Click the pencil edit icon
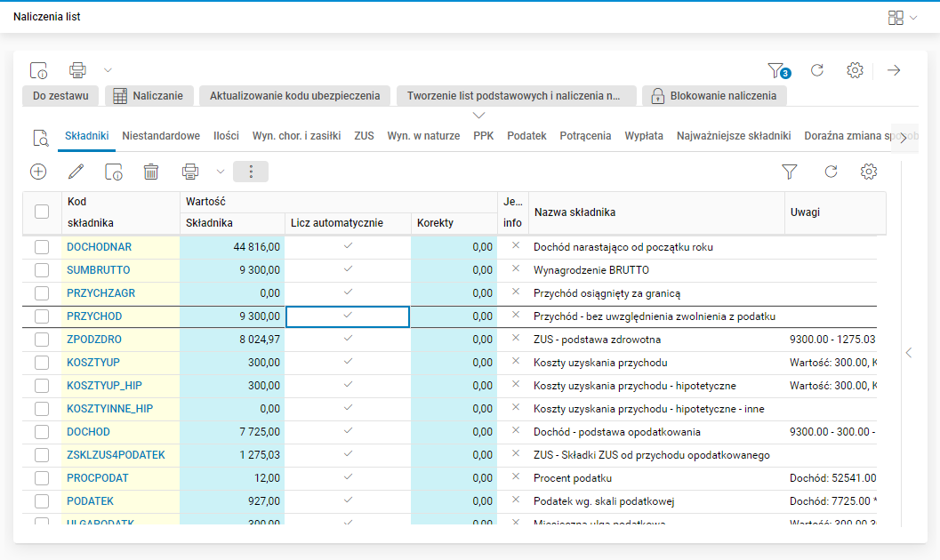Screen dimensions: 940x560 76,172
